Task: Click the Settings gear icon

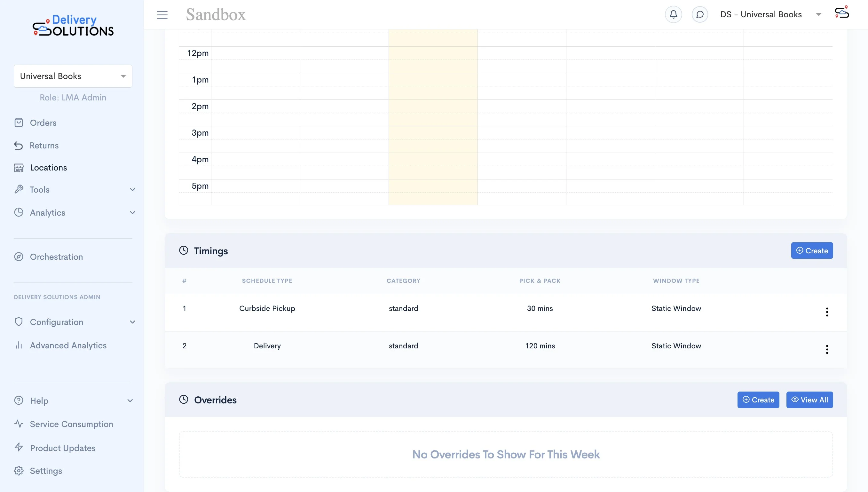Action: point(19,471)
